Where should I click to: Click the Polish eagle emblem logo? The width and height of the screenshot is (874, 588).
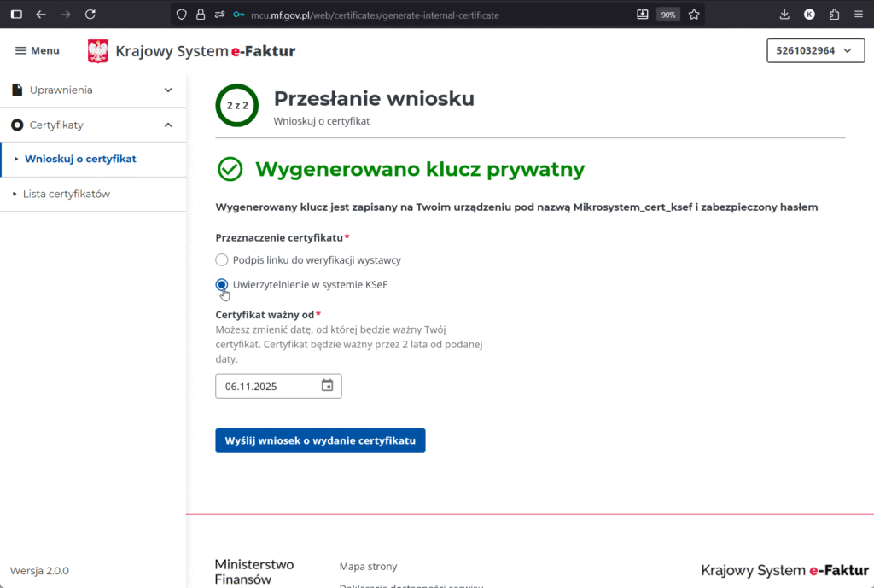pos(98,51)
